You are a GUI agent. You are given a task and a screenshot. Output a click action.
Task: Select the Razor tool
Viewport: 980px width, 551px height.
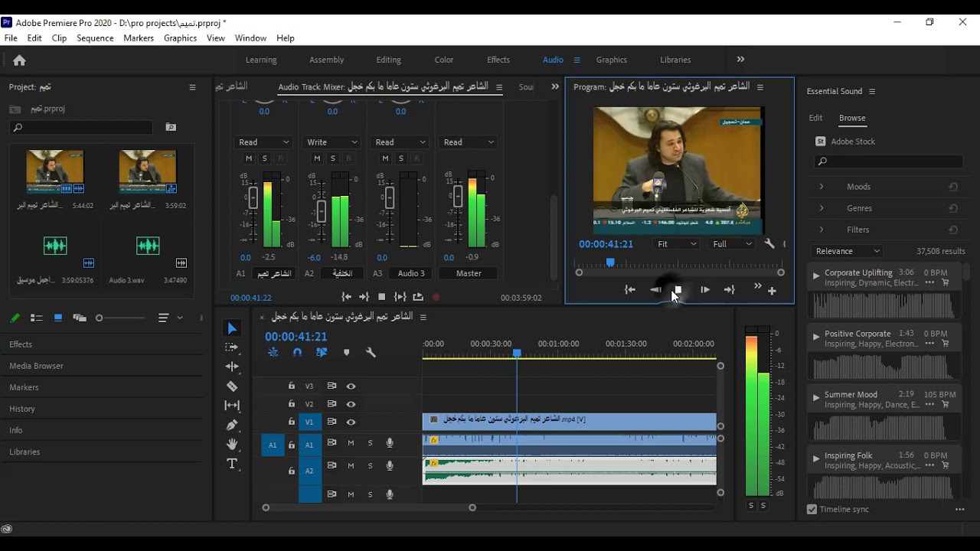click(232, 386)
